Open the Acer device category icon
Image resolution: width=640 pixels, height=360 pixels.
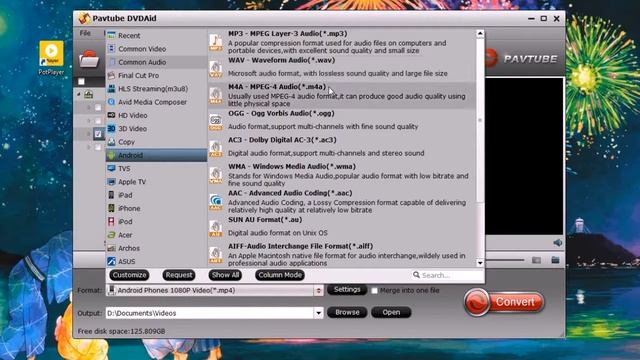coord(111,235)
